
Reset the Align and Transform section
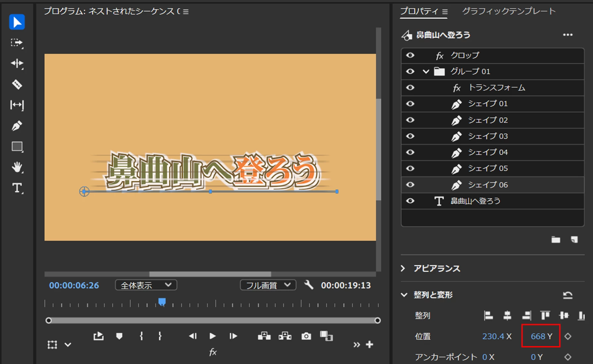[x=568, y=295]
